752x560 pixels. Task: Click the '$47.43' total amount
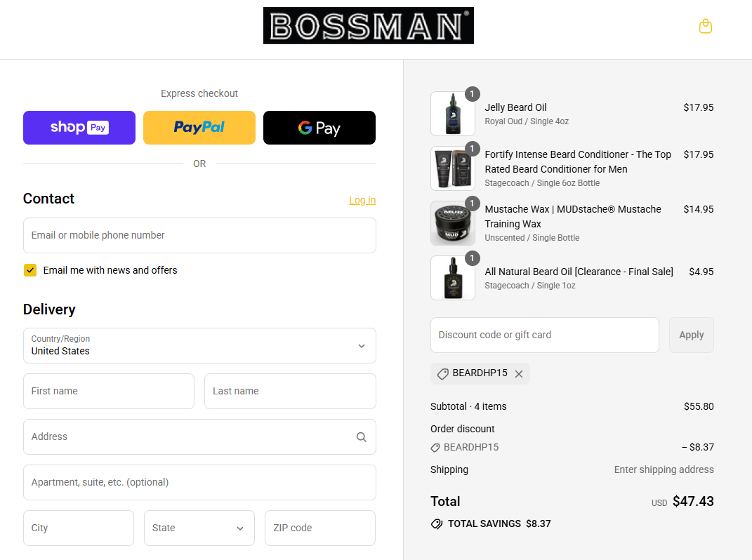pos(693,502)
